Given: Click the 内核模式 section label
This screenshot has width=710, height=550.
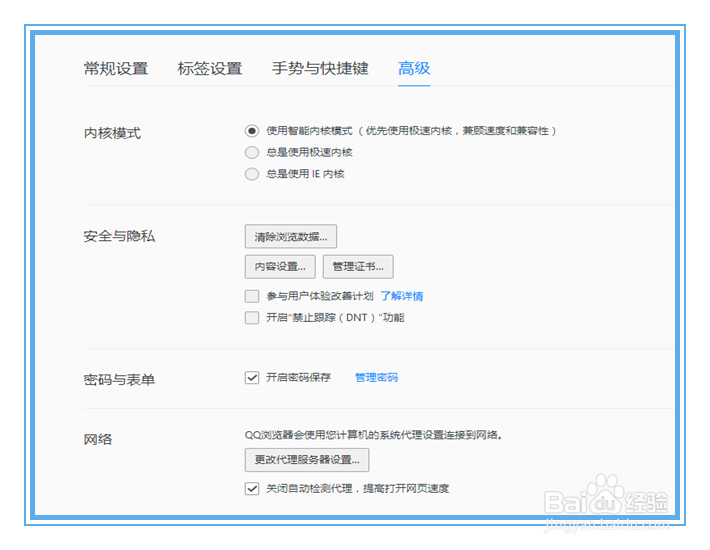Looking at the screenshot, I should [x=112, y=134].
